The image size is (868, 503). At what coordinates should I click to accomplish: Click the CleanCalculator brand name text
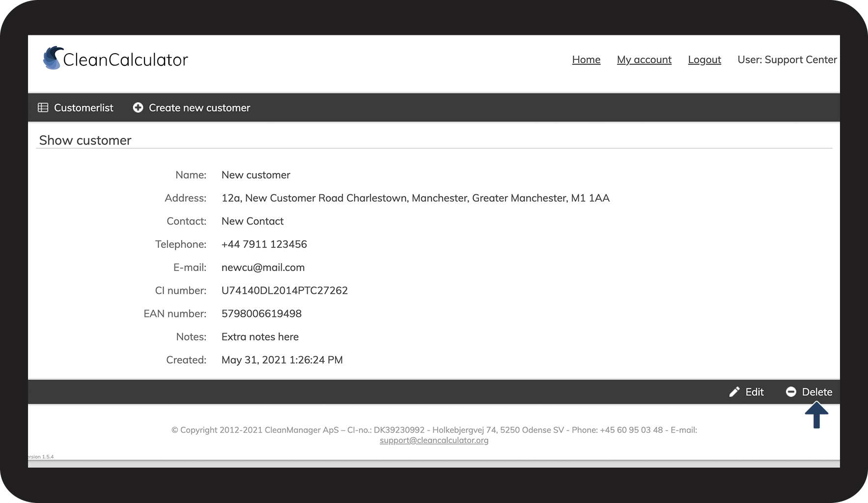(x=126, y=60)
